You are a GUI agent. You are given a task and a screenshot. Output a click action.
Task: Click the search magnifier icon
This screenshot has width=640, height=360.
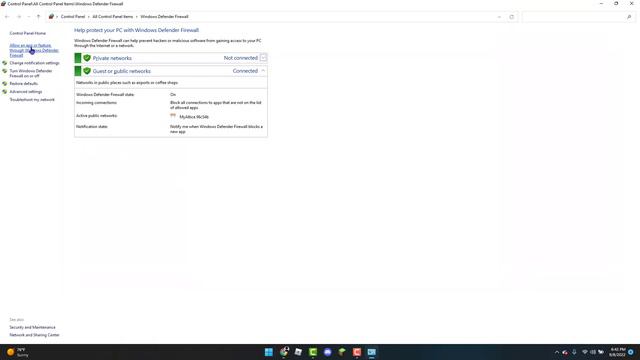pyautogui.click(x=629, y=17)
